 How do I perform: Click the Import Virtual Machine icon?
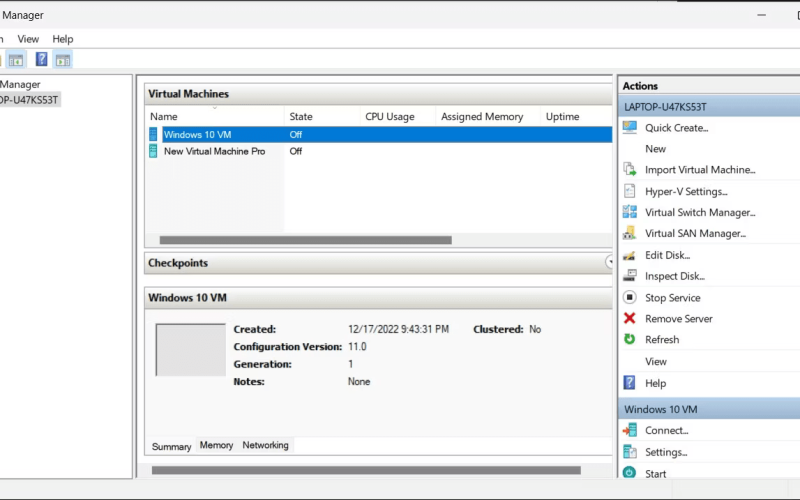(x=630, y=169)
